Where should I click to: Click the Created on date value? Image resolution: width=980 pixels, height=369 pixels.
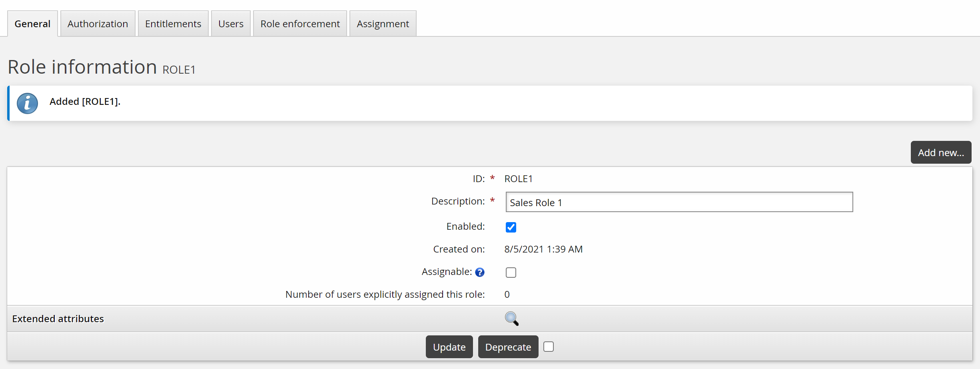(x=543, y=249)
